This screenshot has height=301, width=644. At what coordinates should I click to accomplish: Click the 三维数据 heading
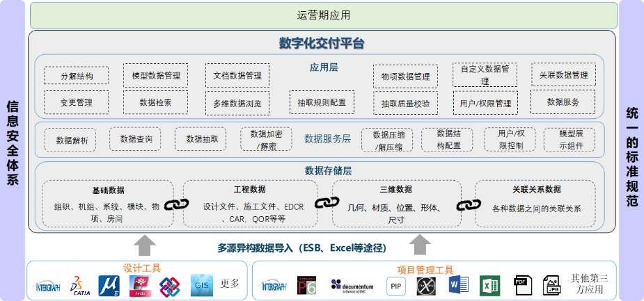[396, 189]
